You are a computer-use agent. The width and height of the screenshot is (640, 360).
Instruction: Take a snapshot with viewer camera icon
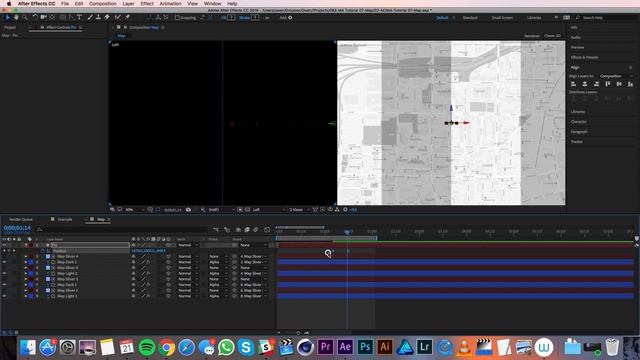188,210
